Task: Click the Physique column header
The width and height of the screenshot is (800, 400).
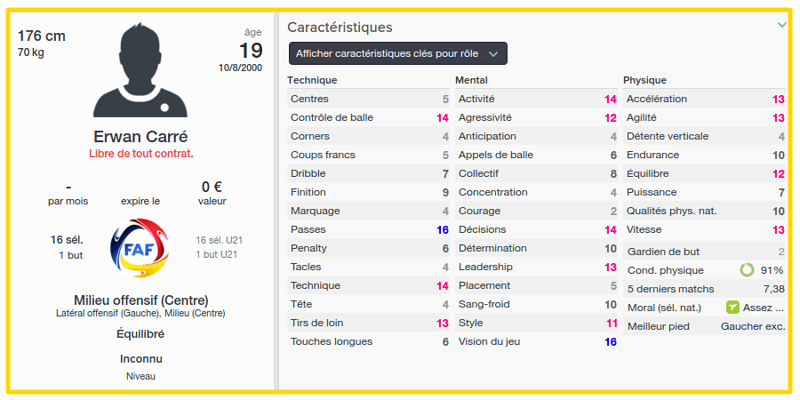Action: click(x=644, y=80)
